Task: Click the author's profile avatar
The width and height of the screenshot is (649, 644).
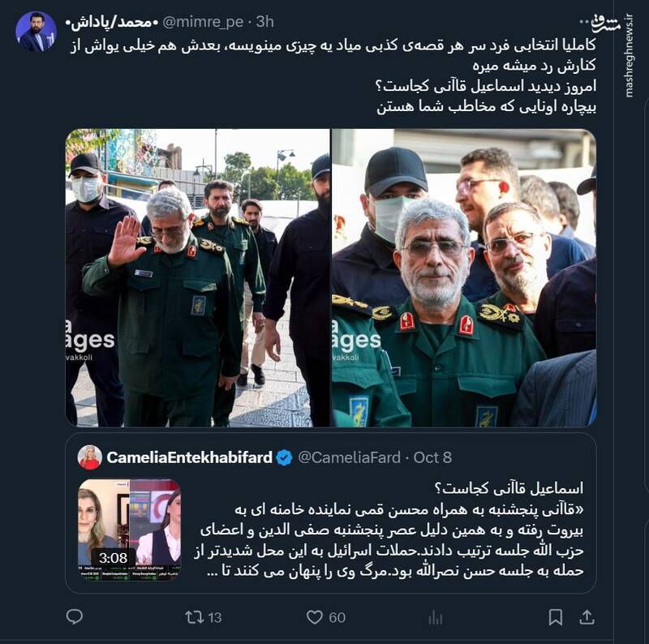Action: 36,32
